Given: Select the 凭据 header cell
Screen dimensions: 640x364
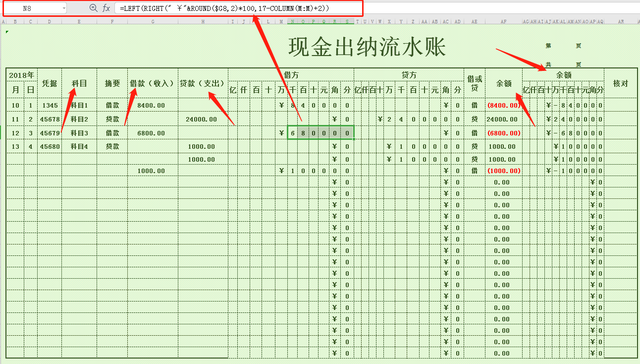Looking at the screenshot, I should point(49,83).
